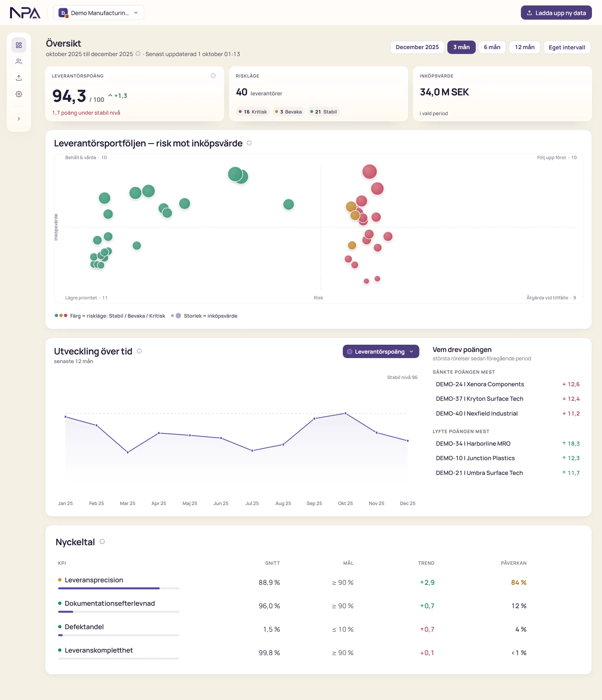Click Leveransprecision progress bar
602x700 pixels.
pyautogui.click(x=118, y=588)
